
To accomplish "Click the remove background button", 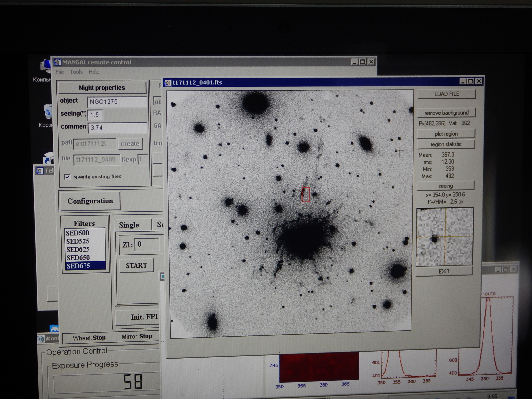I will point(446,113).
